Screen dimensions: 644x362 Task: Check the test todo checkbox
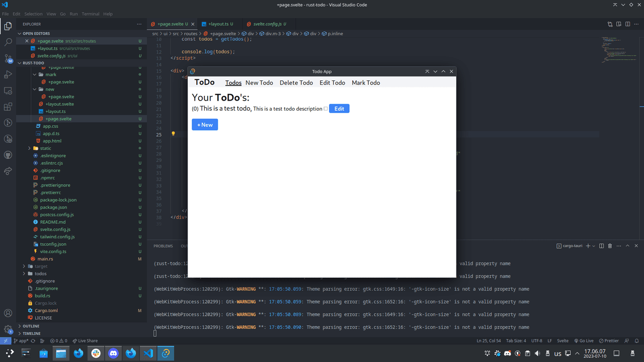pos(326,109)
